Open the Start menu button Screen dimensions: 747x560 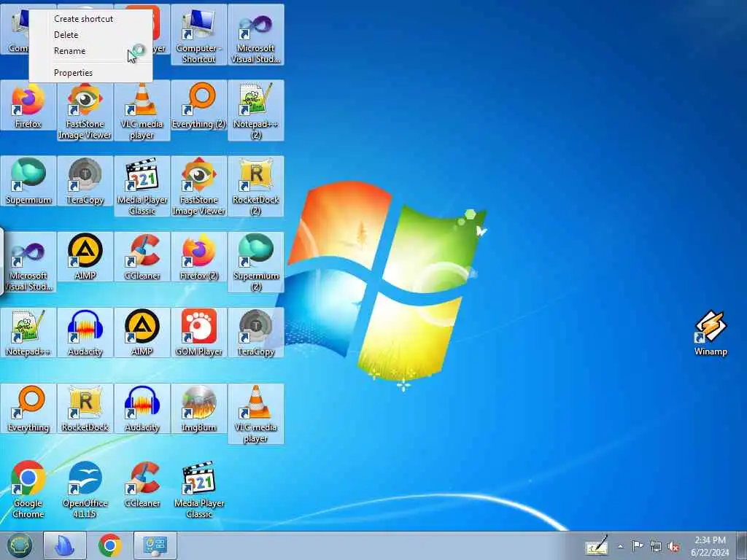pos(20,545)
